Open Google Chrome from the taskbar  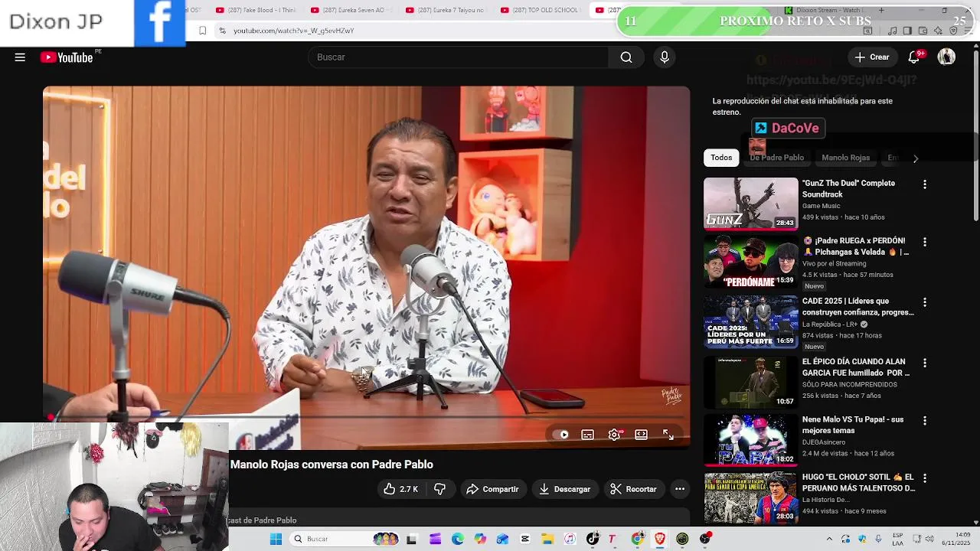tap(637, 539)
